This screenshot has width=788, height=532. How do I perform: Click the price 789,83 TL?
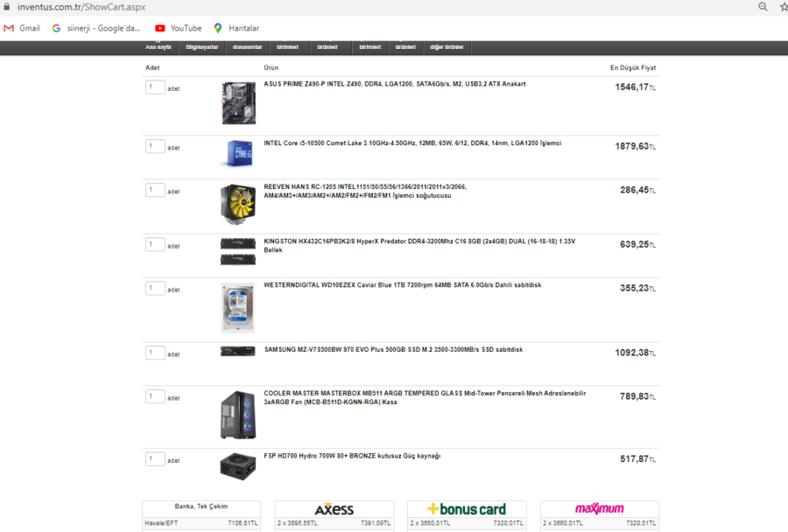(x=637, y=396)
